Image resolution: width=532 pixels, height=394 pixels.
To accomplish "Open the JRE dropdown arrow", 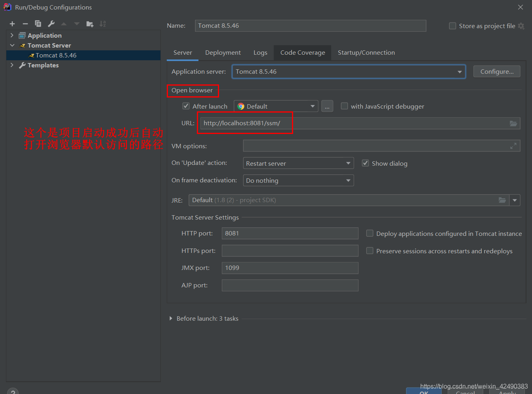I will [515, 200].
